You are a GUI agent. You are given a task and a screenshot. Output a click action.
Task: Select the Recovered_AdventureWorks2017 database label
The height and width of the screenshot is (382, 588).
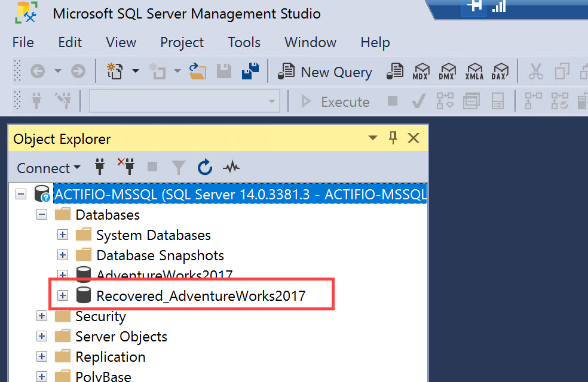coord(201,295)
